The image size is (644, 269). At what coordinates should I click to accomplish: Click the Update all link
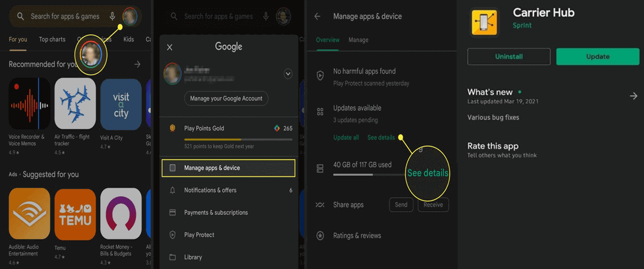[346, 137]
